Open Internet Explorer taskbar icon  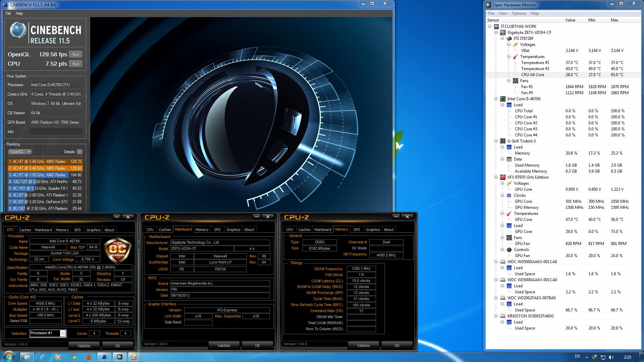(x=43, y=357)
